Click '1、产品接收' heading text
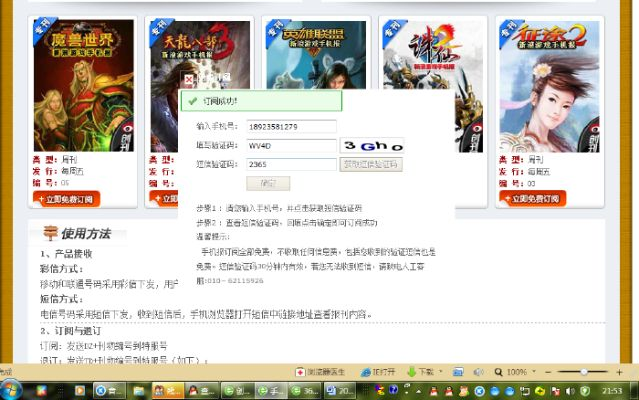Viewport: 639px width, 400px height. point(66,254)
